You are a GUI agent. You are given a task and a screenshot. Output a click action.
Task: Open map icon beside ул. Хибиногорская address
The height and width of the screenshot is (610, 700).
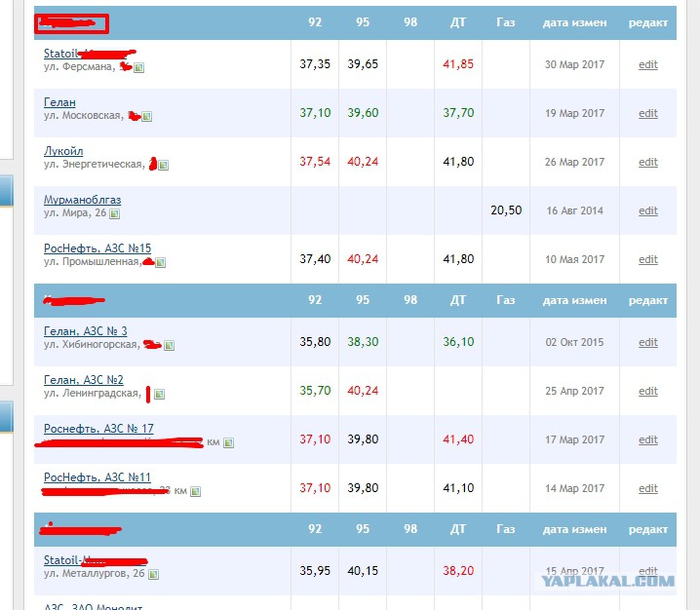[x=169, y=345]
